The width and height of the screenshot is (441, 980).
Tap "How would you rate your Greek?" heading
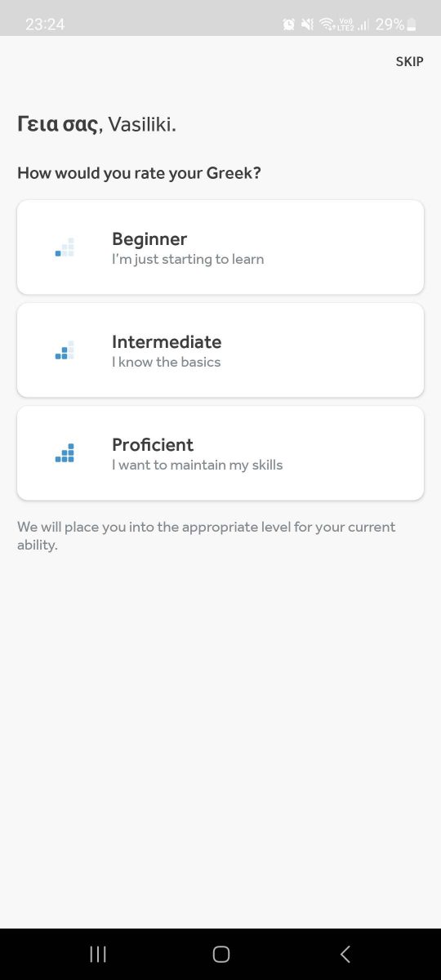click(x=139, y=173)
